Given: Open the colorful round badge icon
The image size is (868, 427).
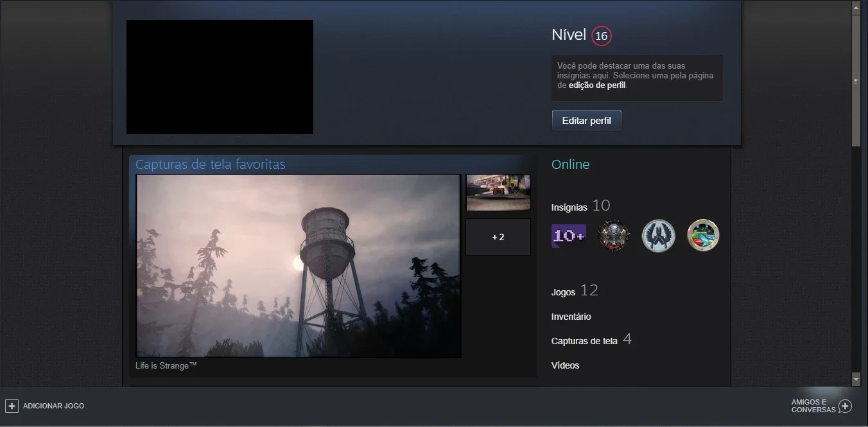Looking at the screenshot, I should 703,236.
